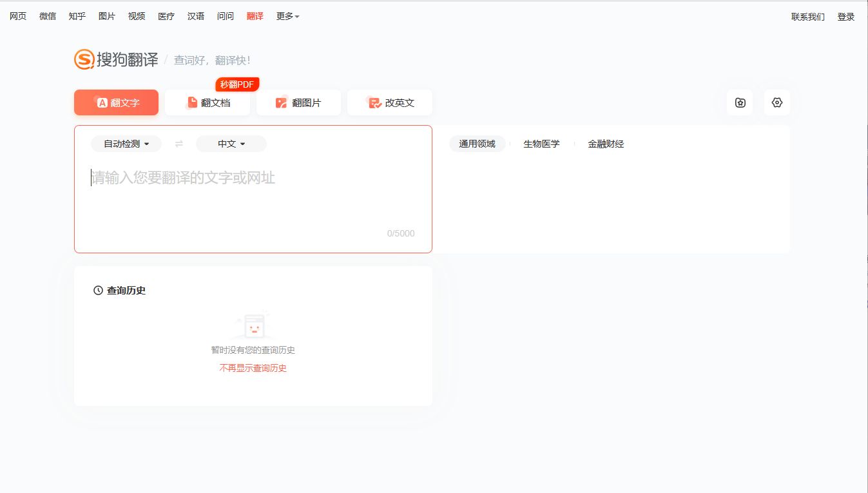Click 不再显示查询历史 link
Viewport: 868px width, 493px height.
tap(253, 368)
